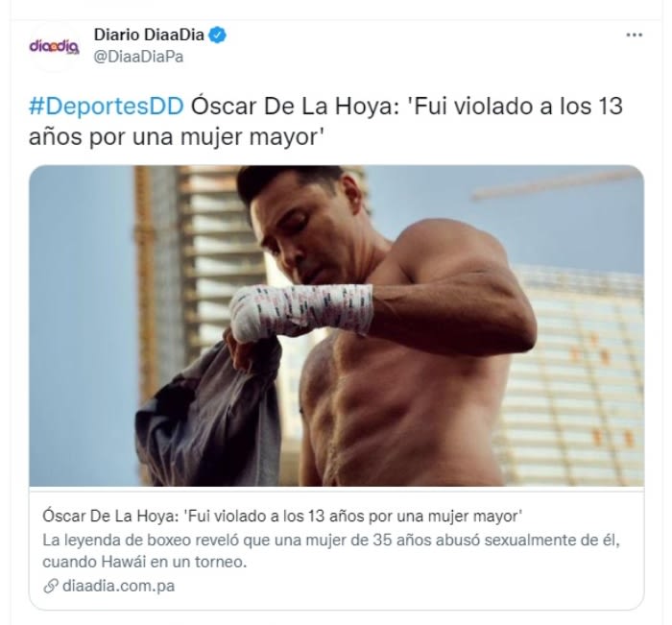Click the chain link icon beside diaadia.com.pa
672x625 pixels.
[x=51, y=586]
